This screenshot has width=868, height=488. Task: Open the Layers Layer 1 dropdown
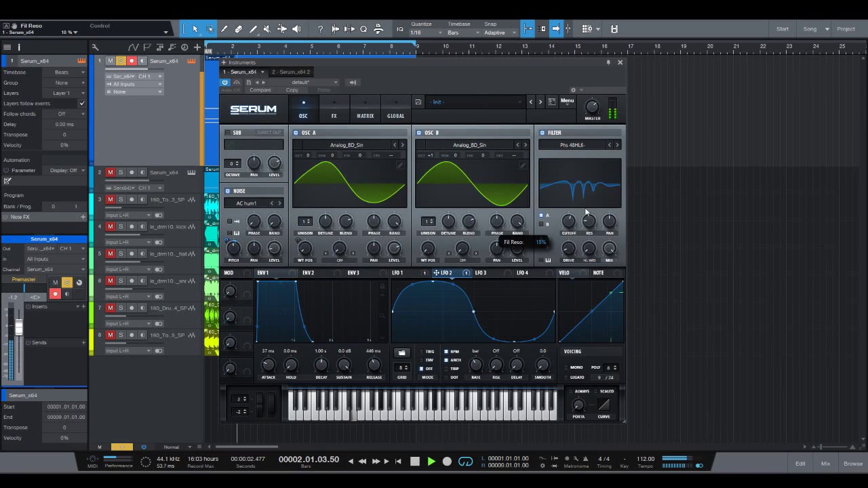tap(66, 93)
